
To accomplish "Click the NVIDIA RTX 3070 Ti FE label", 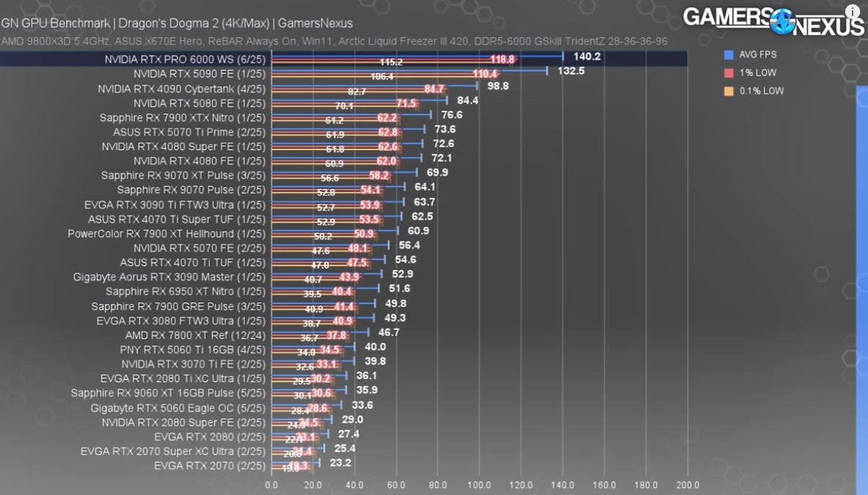I will pyautogui.click(x=194, y=364).
